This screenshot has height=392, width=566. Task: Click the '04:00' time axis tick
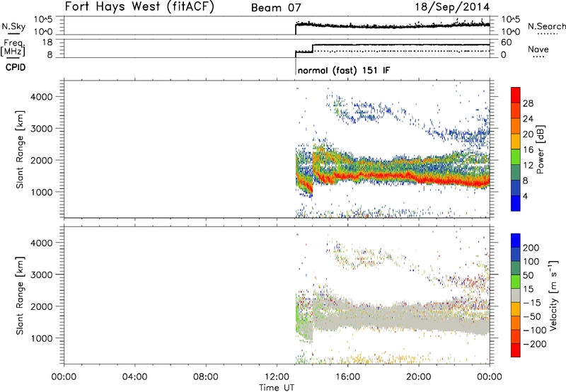point(135,376)
